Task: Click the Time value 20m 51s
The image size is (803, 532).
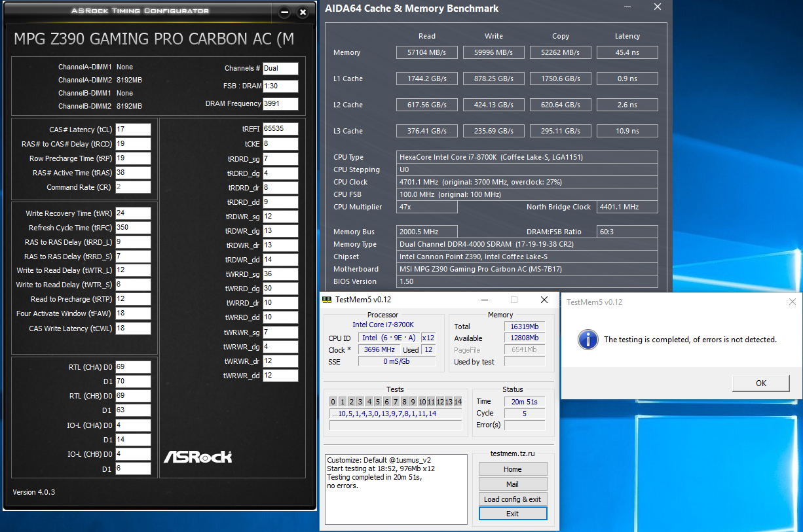Action: [x=525, y=402]
